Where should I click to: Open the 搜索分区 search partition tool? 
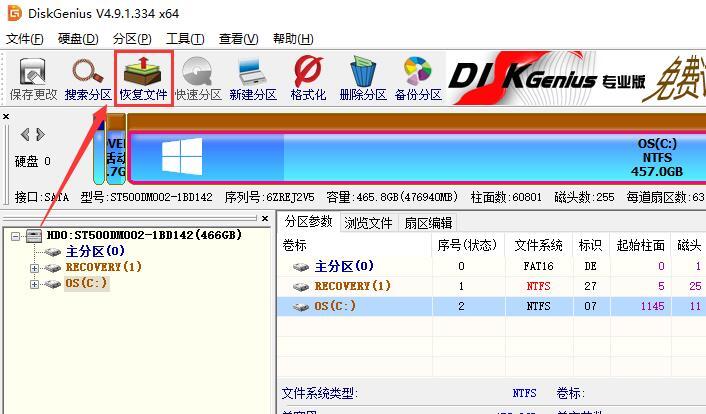pyautogui.click(x=88, y=79)
